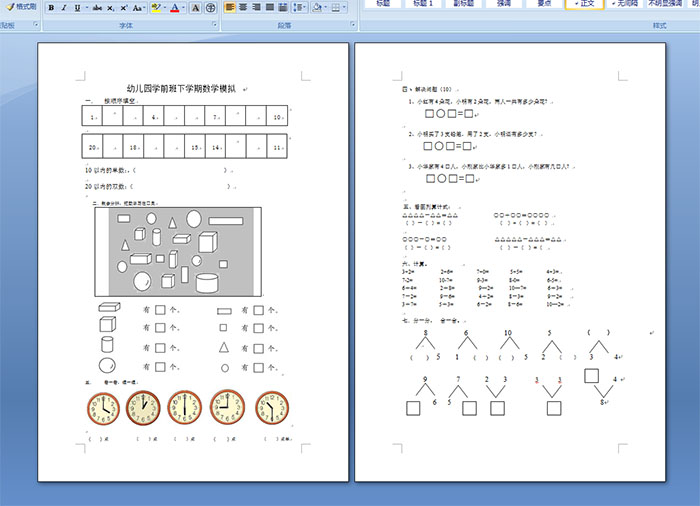
Task: Click the table cell containing 20
Action: (92, 146)
